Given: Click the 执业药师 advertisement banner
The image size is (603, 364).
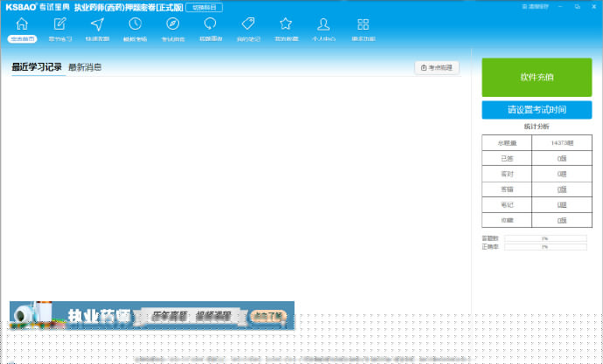Looking at the screenshot, I should point(152,316).
